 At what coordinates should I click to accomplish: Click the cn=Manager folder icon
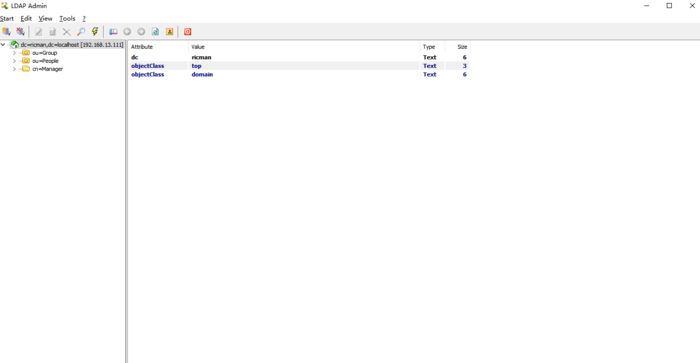click(26, 69)
